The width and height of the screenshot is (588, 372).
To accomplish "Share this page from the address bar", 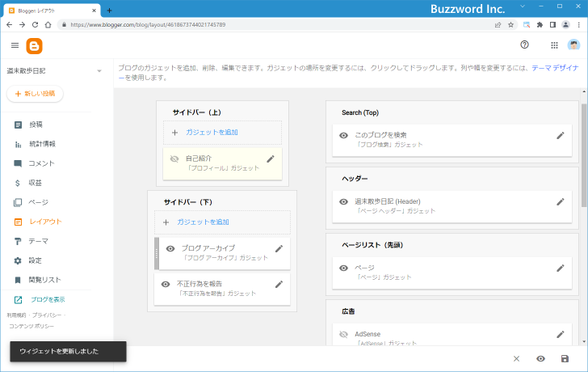I will pyautogui.click(x=498, y=25).
